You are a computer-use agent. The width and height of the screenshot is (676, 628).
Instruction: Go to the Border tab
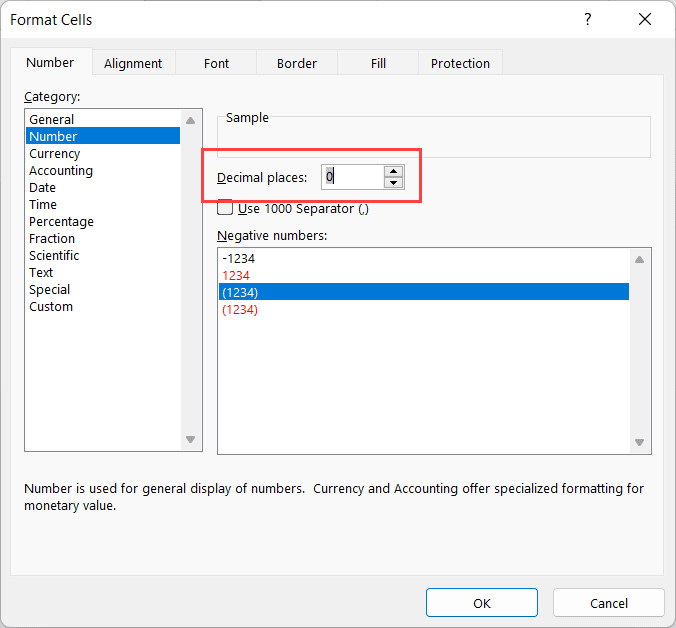296,63
